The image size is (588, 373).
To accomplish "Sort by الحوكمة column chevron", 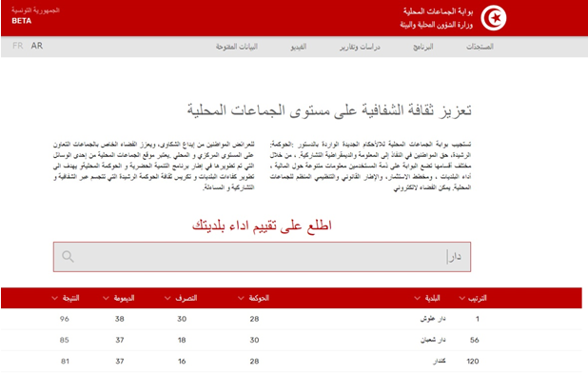I will 241,298.
